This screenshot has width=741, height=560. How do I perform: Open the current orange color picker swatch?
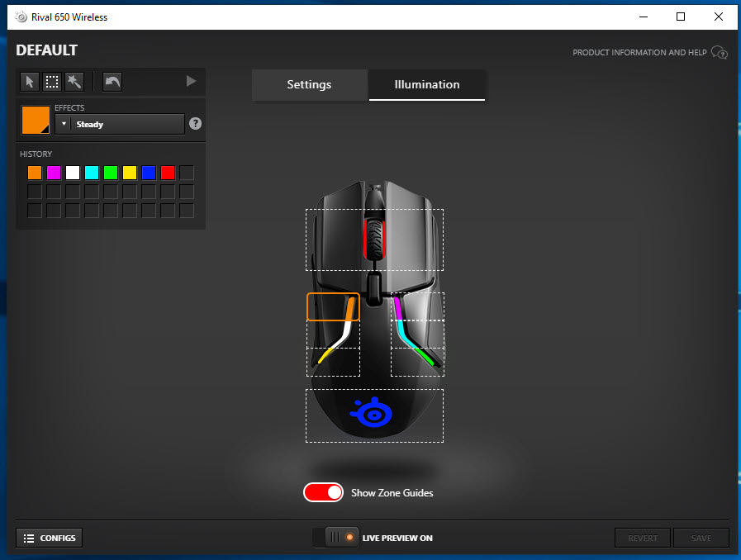[x=36, y=120]
